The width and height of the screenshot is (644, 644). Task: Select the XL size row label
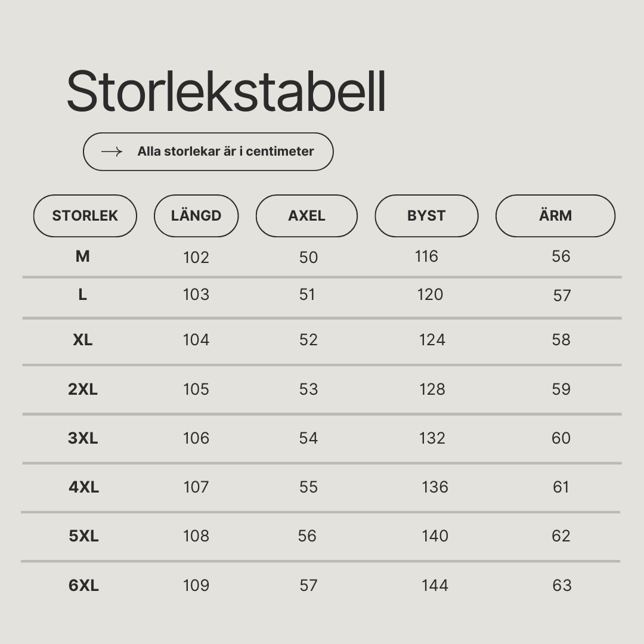82,340
